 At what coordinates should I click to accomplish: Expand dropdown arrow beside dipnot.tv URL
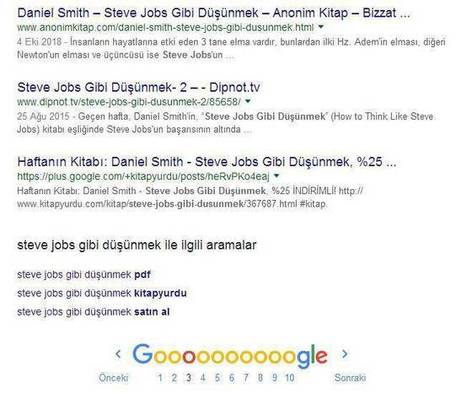tap(248, 101)
